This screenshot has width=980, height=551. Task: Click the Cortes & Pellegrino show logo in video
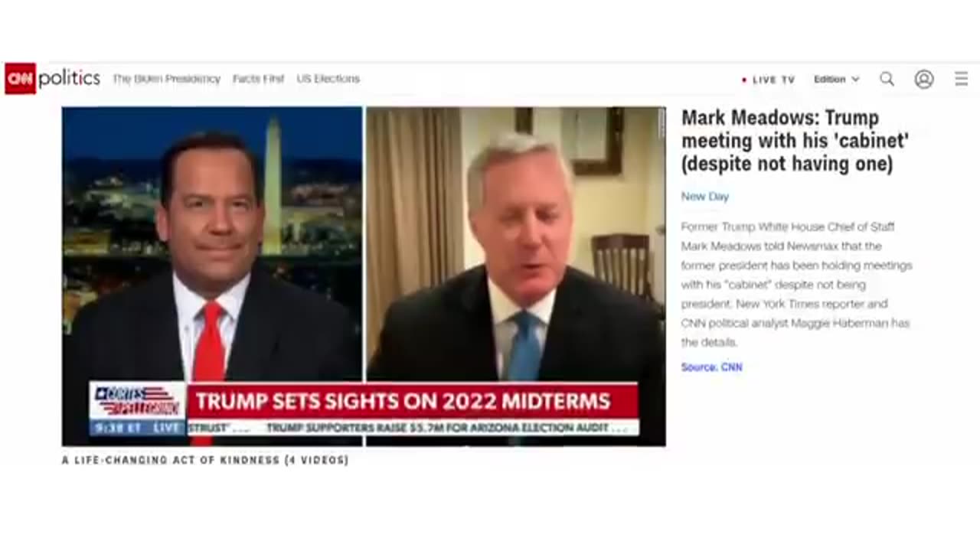click(x=137, y=400)
